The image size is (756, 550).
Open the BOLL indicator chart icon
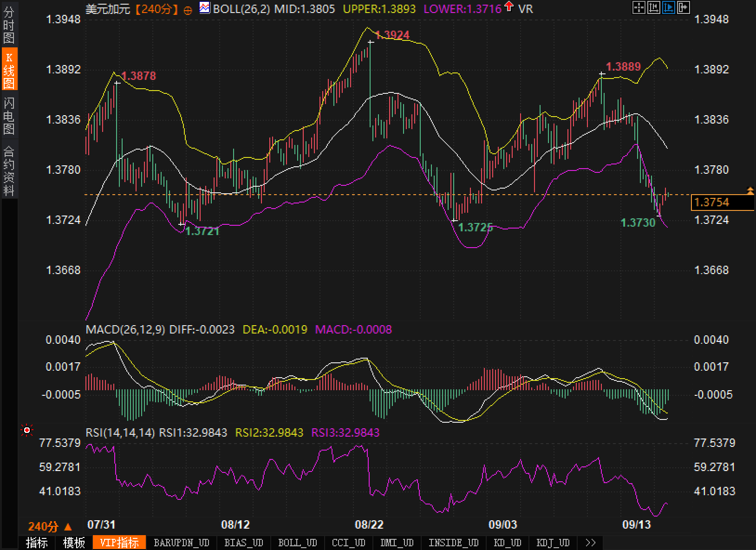(x=204, y=7)
